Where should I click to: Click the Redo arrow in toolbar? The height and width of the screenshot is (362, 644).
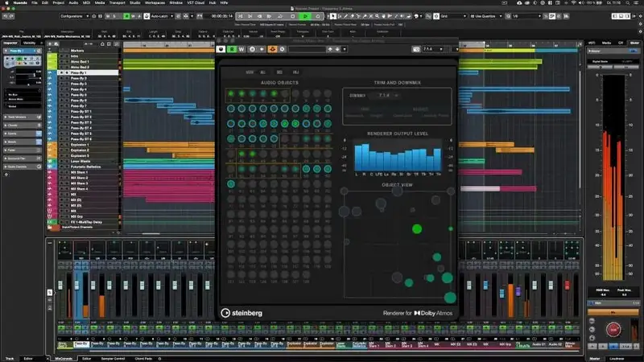point(11,16)
